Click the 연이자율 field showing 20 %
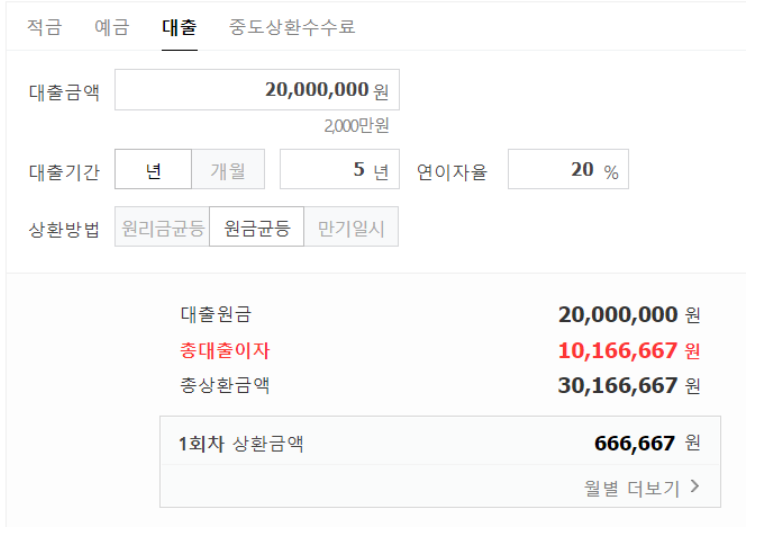The image size is (766, 542). [x=568, y=170]
